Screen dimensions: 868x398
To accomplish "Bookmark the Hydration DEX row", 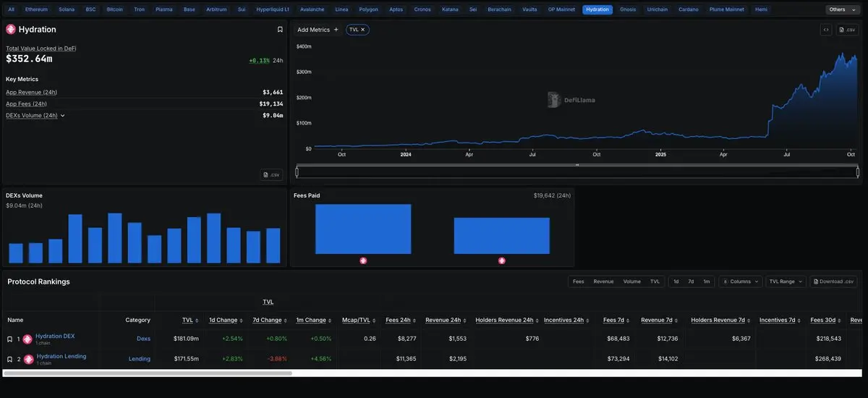I will pyautogui.click(x=9, y=339).
